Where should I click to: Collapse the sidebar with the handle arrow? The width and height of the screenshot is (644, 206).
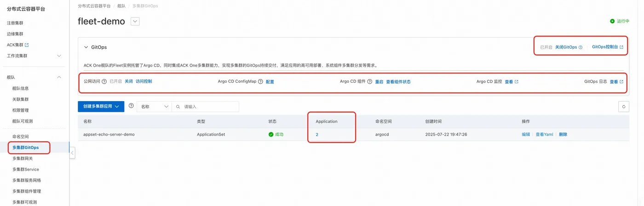click(x=72, y=153)
